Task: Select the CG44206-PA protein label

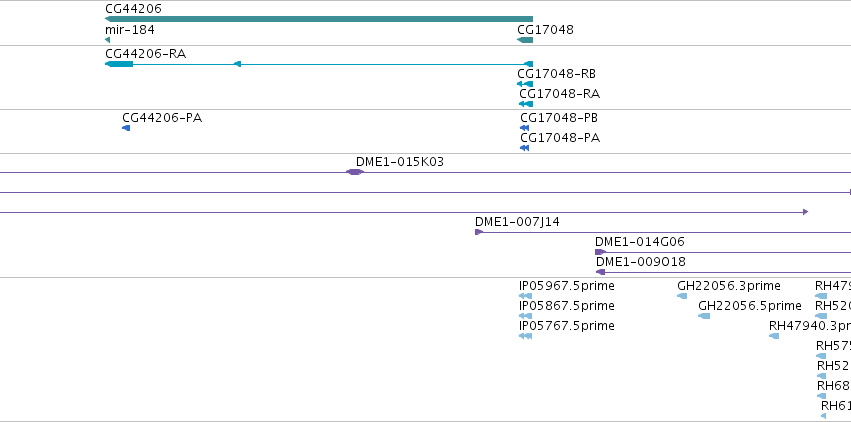Action: pyautogui.click(x=162, y=118)
